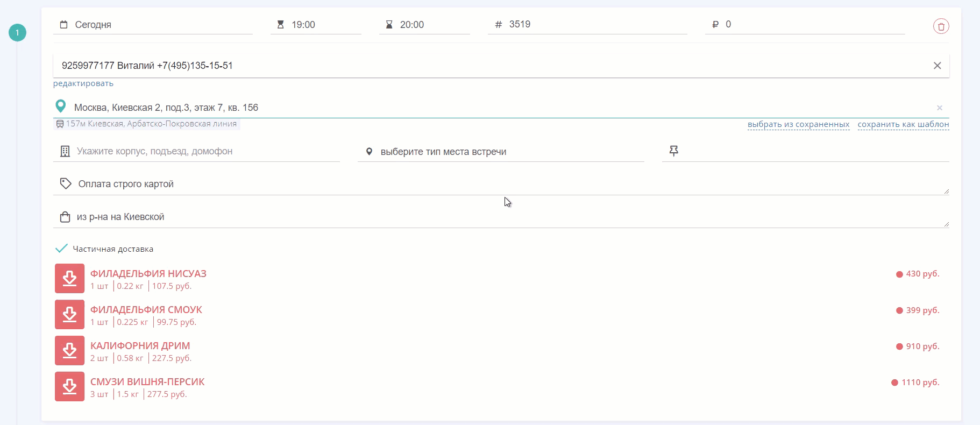Screen dimensions: 980x425
Task: Click the 910 руб. price
Action: 922,346
